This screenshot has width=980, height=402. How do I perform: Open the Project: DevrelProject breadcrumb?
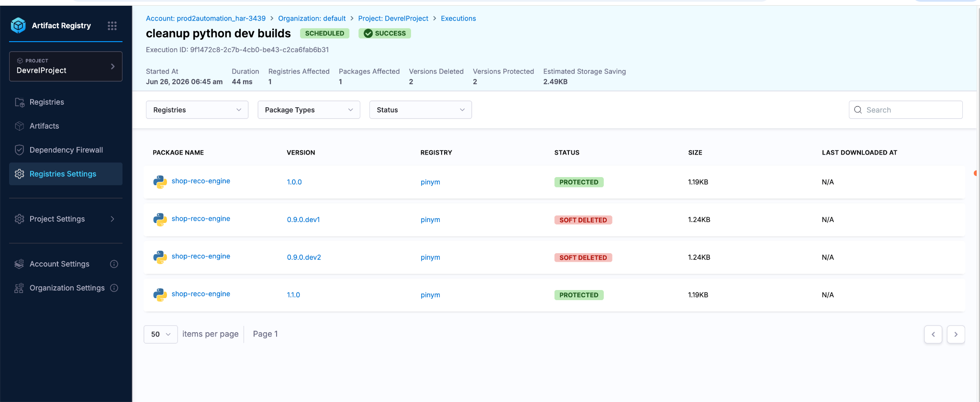[393, 18]
